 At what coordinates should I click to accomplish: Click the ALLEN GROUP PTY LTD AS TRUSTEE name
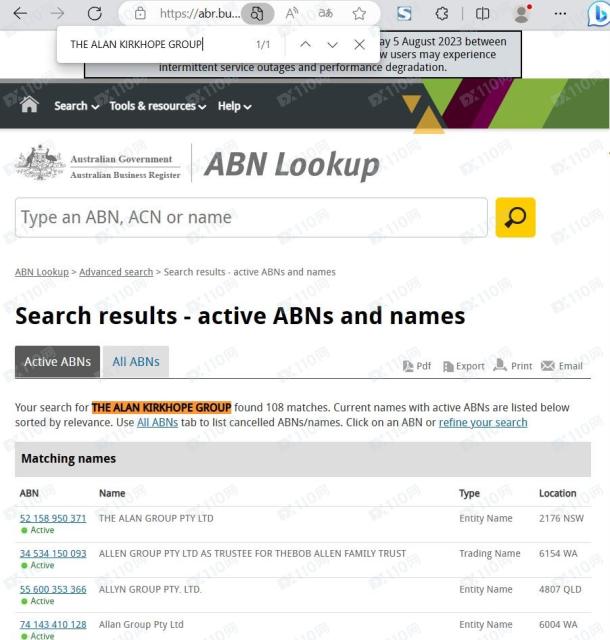coord(252,553)
